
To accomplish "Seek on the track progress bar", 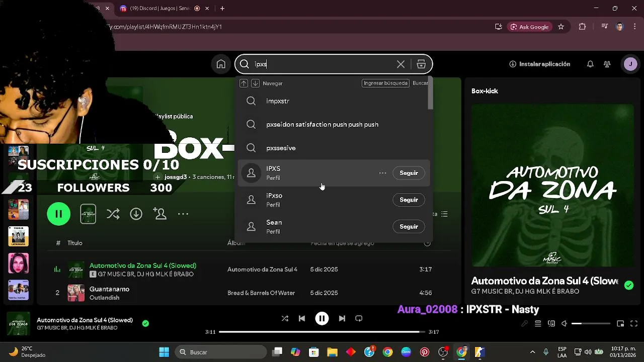I will tap(322, 332).
